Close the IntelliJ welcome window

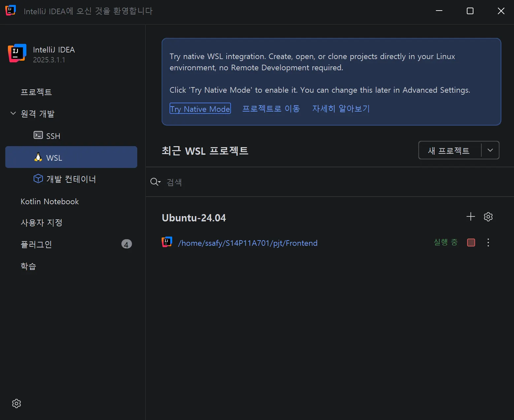(x=501, y=11)
